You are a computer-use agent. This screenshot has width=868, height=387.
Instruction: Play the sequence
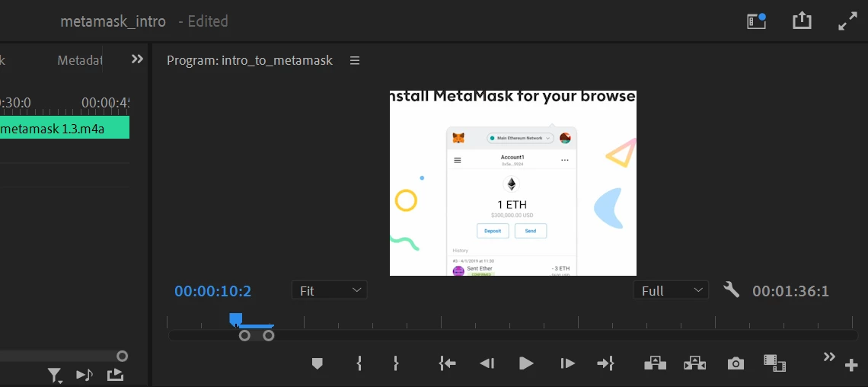pos(526,363)
